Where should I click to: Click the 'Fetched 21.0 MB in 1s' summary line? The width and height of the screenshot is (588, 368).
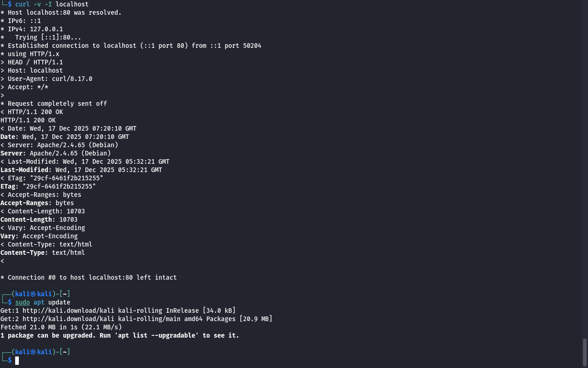pyautogui.click(x=61, y=327)
